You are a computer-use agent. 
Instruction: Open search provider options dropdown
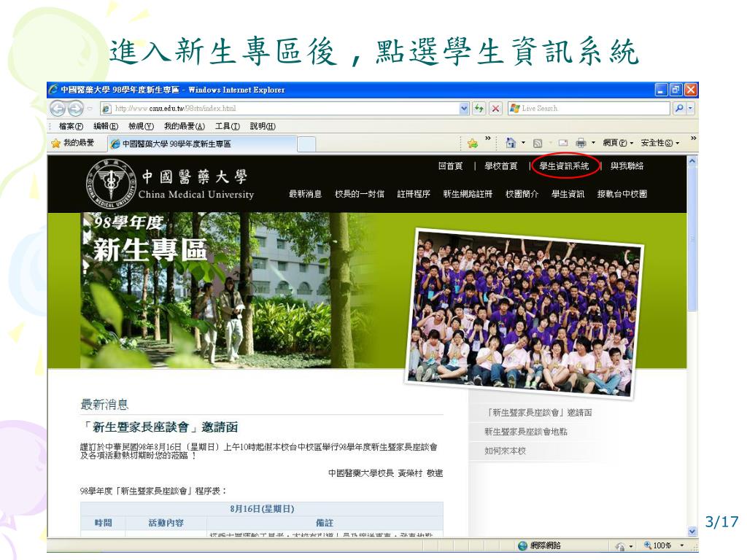pos(691,109)
